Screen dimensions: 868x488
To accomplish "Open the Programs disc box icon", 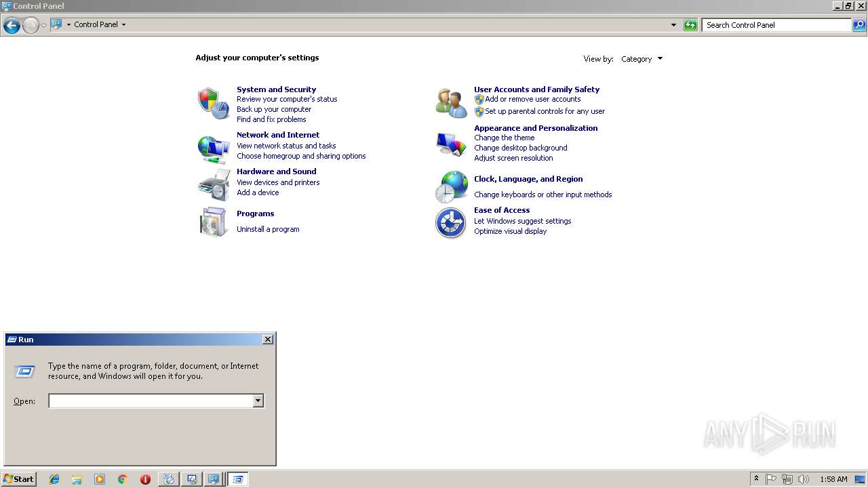I will coord(214,222).
